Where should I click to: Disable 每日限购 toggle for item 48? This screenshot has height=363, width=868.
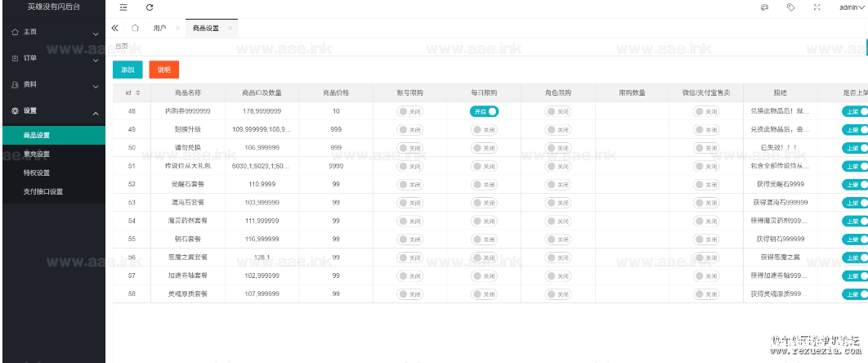pos(484,111)
